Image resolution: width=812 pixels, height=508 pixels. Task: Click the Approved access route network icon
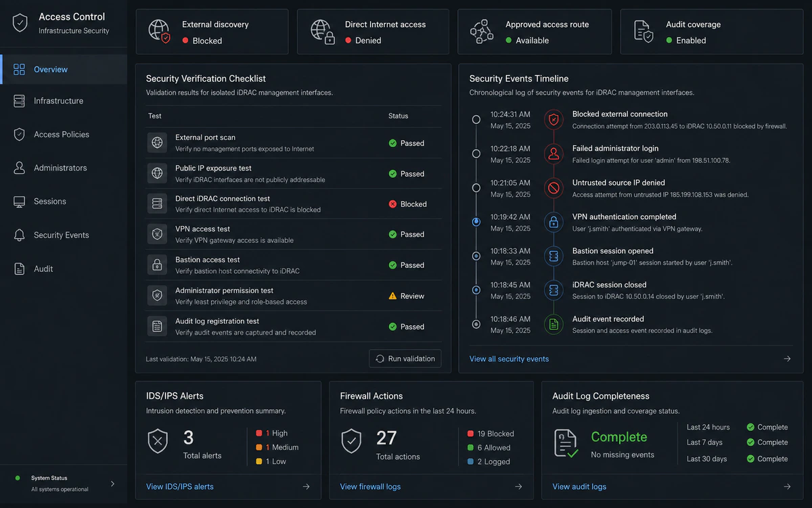[482, 31]
